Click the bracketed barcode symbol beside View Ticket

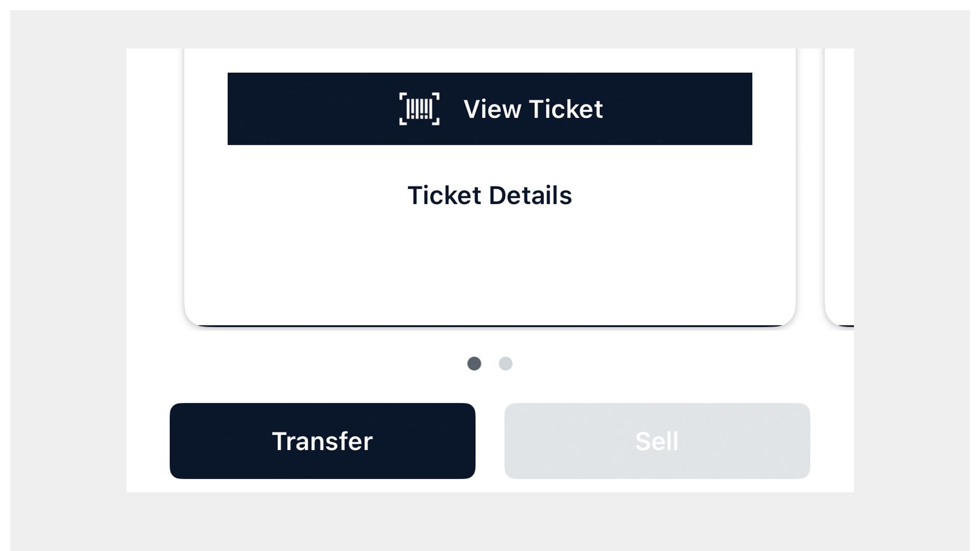click(419, 109)
